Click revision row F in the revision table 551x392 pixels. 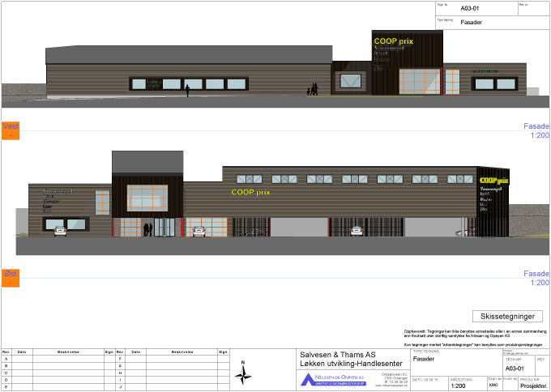coord(173,359)
